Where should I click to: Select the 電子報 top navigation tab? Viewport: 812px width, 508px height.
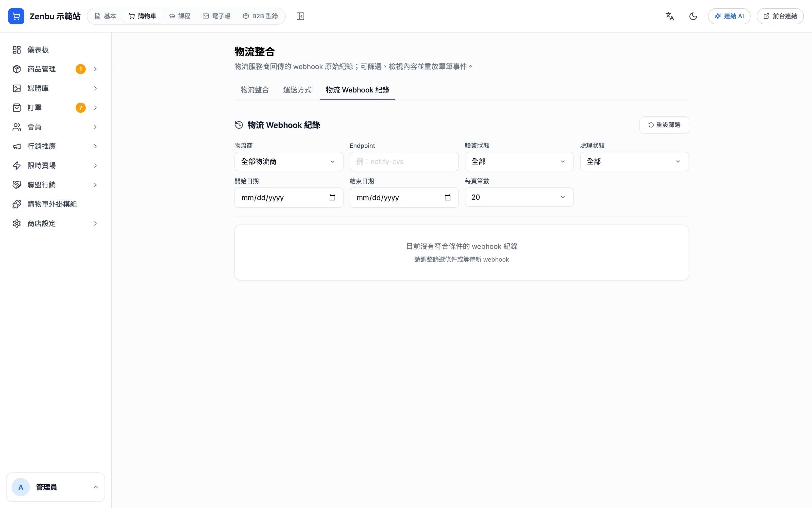tap(216, 16)
